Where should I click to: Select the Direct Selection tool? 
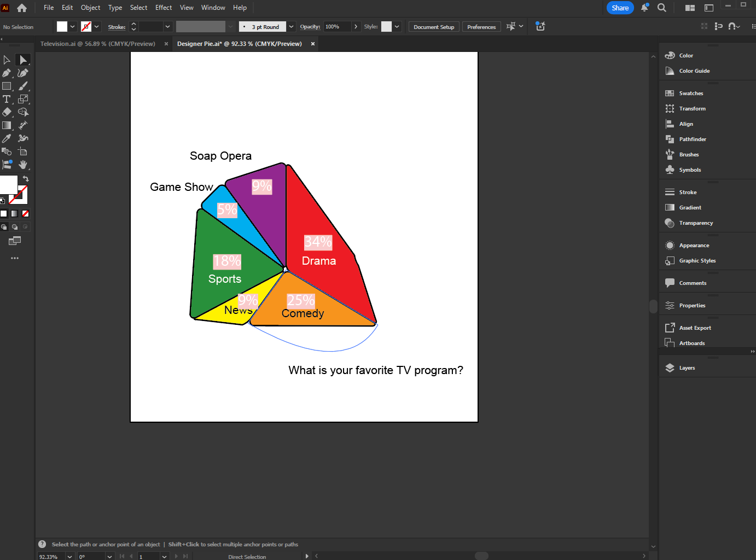tap(23, 60)
